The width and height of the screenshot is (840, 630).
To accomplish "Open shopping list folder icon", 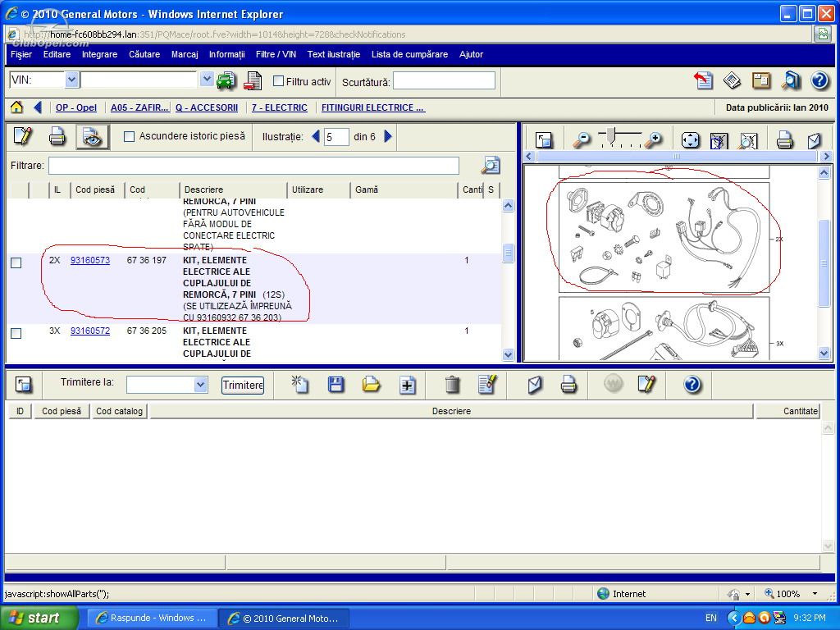I will (371, 384).
